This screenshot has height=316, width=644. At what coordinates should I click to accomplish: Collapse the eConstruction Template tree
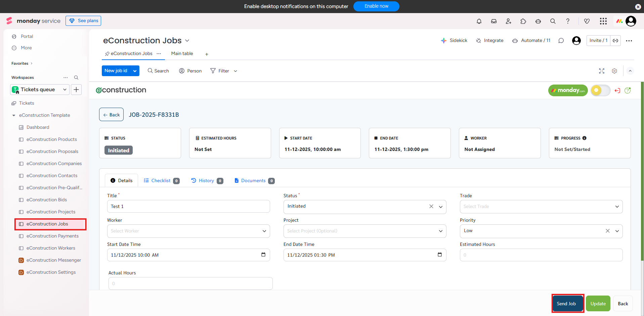[x=14, y=115]
